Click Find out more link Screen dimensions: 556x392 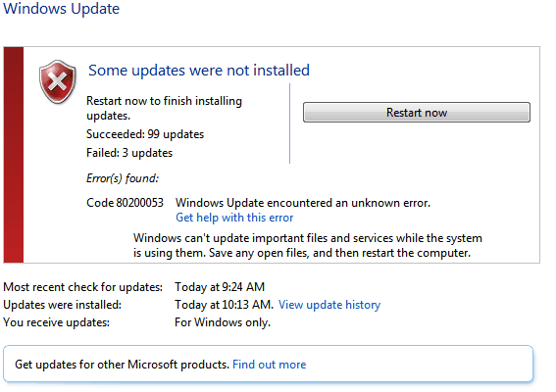click(x=269, y=365)
